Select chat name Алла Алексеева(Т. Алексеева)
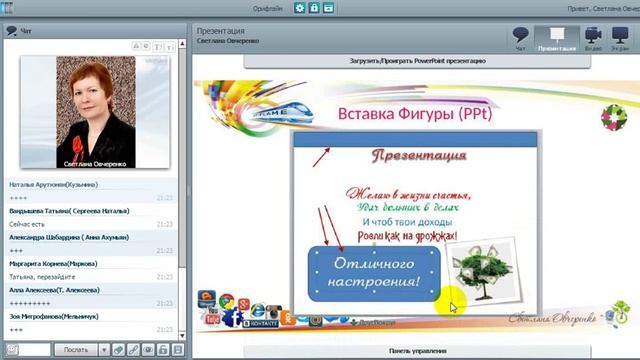 click(54, 290)
